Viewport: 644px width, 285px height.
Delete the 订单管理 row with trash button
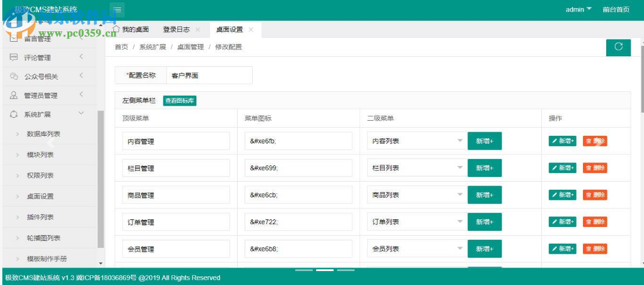pos(595,222)
